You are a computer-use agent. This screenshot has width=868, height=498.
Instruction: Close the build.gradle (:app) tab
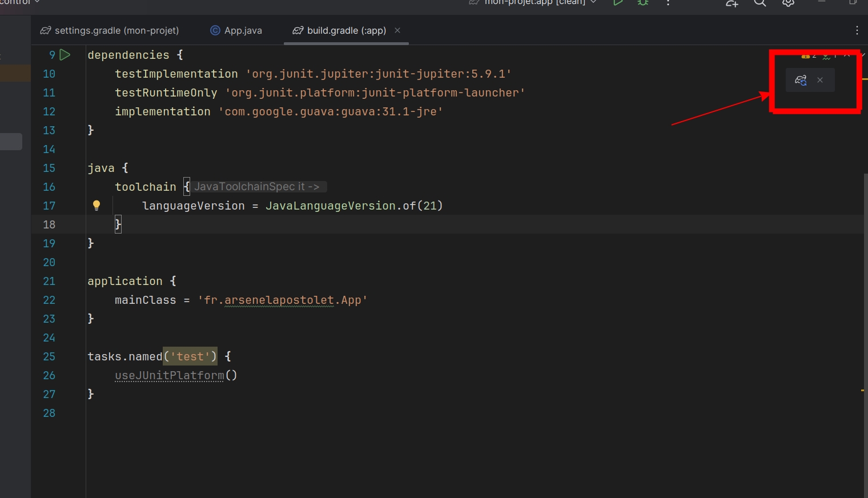[397, 30]
